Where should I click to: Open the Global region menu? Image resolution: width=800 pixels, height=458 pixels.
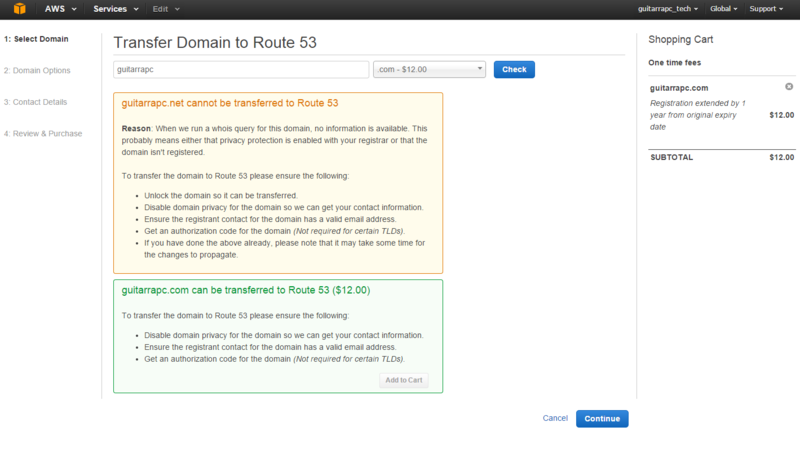[x=723, y=9]
